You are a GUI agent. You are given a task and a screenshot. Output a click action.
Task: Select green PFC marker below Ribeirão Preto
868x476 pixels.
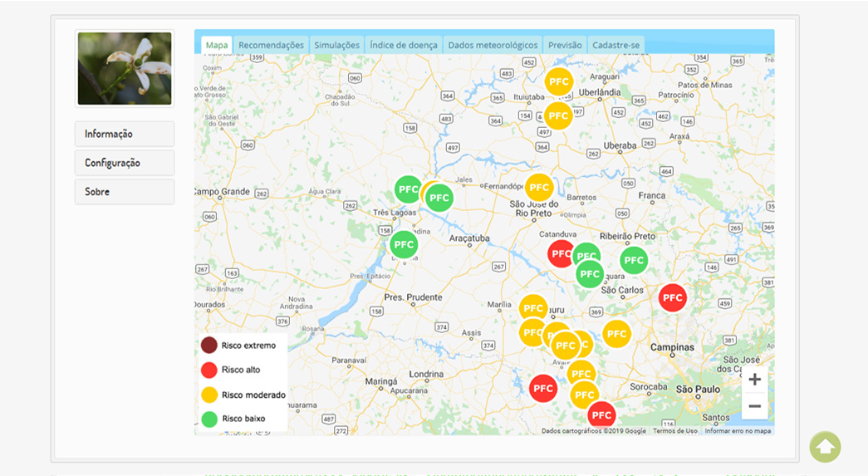(633, 260)
